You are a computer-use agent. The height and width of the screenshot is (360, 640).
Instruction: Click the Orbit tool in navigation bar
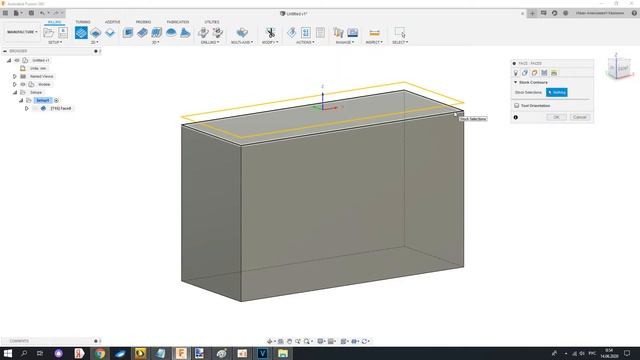(270, 341)
